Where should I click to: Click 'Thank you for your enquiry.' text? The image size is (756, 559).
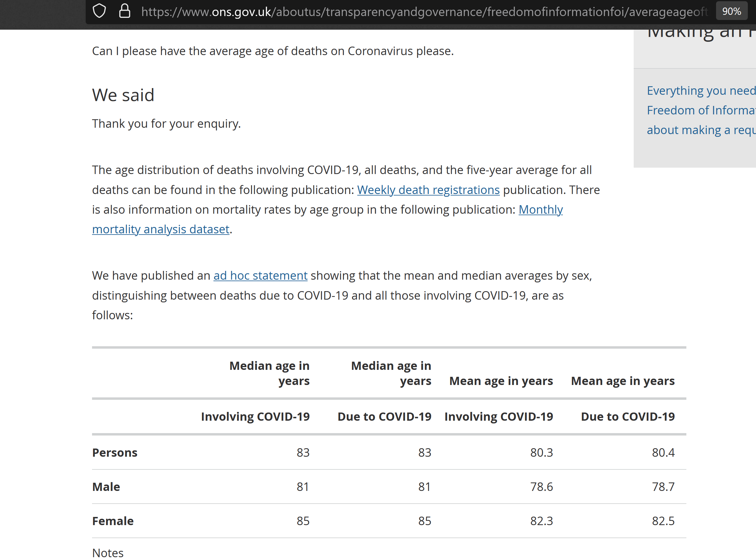click(x=167, y=123)
